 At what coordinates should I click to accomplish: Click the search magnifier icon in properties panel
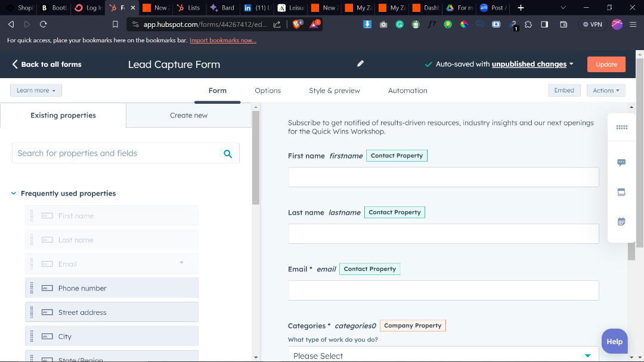[x=227, y=154]
